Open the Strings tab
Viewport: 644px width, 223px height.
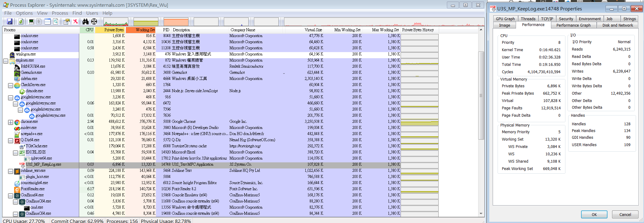tap(630, 19)
